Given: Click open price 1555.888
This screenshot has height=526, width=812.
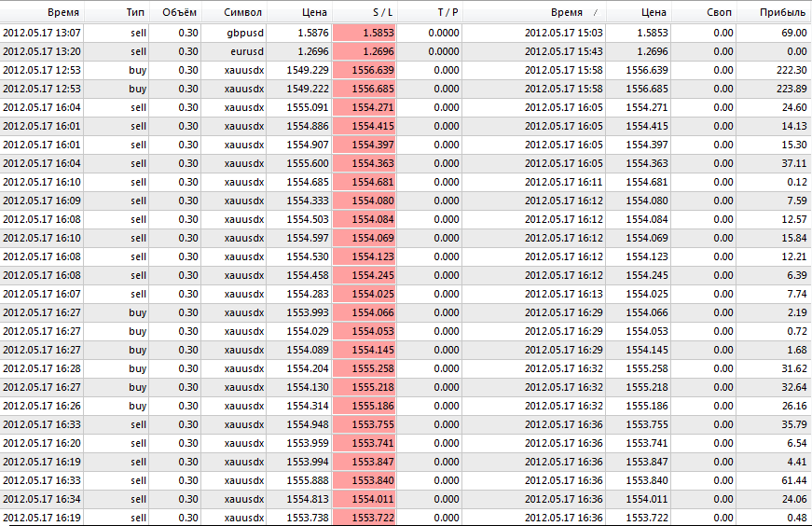Looking at the screenshot, I should pos(308,481).
